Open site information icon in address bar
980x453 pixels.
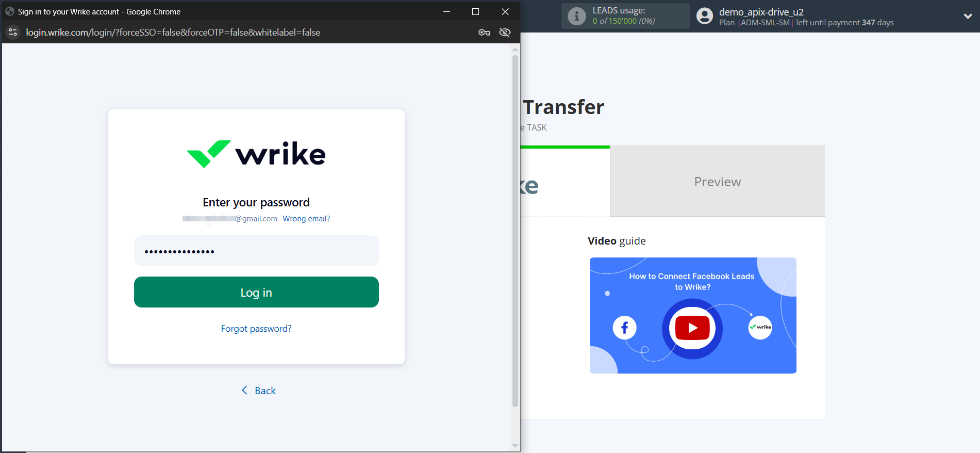click(x=13, y=33)
